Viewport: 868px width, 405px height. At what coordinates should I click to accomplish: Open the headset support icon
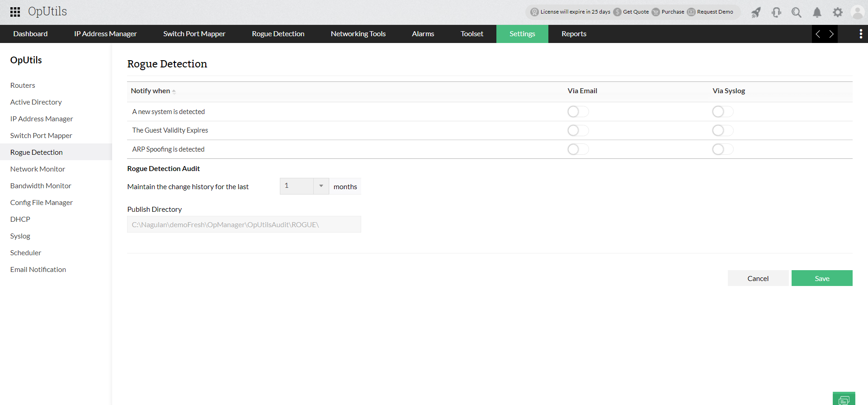pyautogui.click(x=776, y=12)
